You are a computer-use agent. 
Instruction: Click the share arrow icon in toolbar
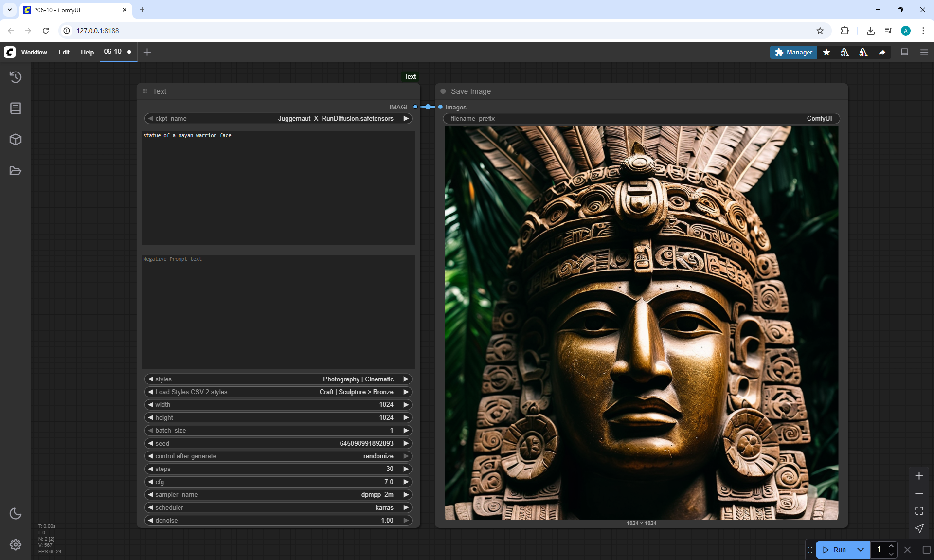coord(882,52)
